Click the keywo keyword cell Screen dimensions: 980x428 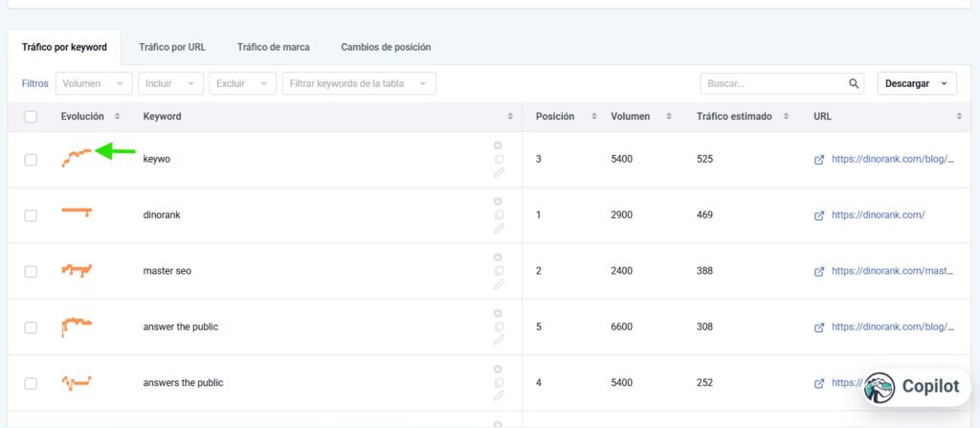point(156,159)
